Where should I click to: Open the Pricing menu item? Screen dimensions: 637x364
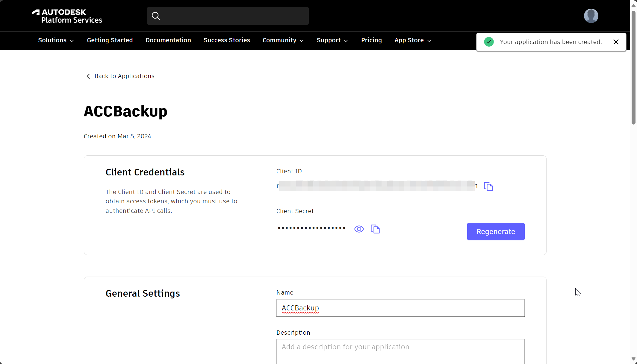[371, 40]
